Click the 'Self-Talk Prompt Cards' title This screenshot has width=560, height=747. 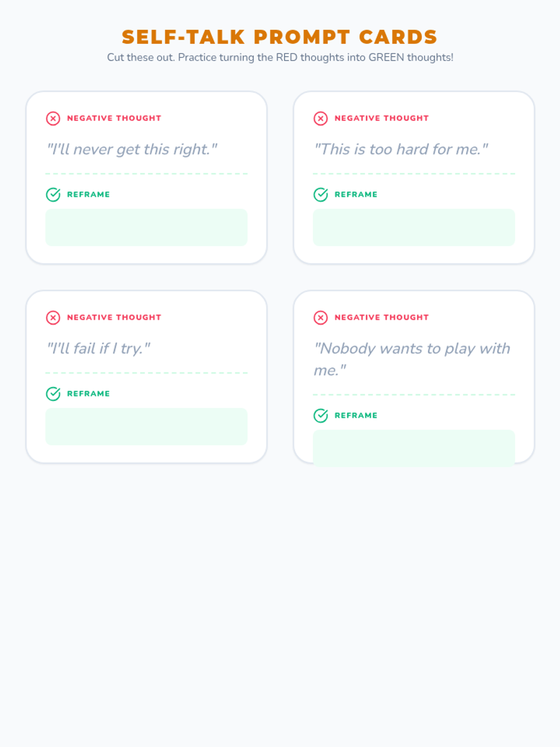280,37
